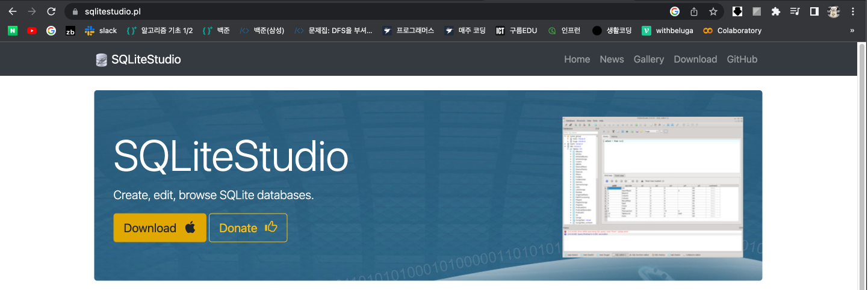Click the SQLiteStudio logo in navbar
Image resolution: width=868 pixels, height=290 pixels.
[x=138, y=59]
